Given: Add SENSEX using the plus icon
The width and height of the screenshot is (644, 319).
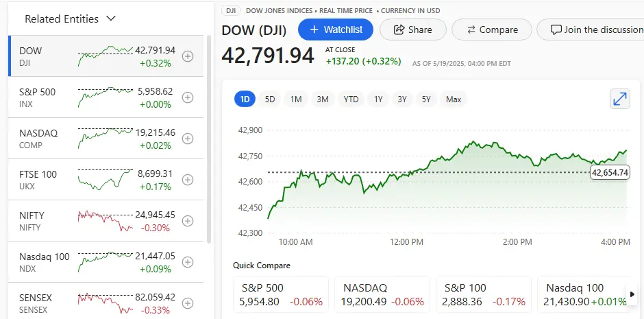Looking at the screenshot, I should click(188, 303).
